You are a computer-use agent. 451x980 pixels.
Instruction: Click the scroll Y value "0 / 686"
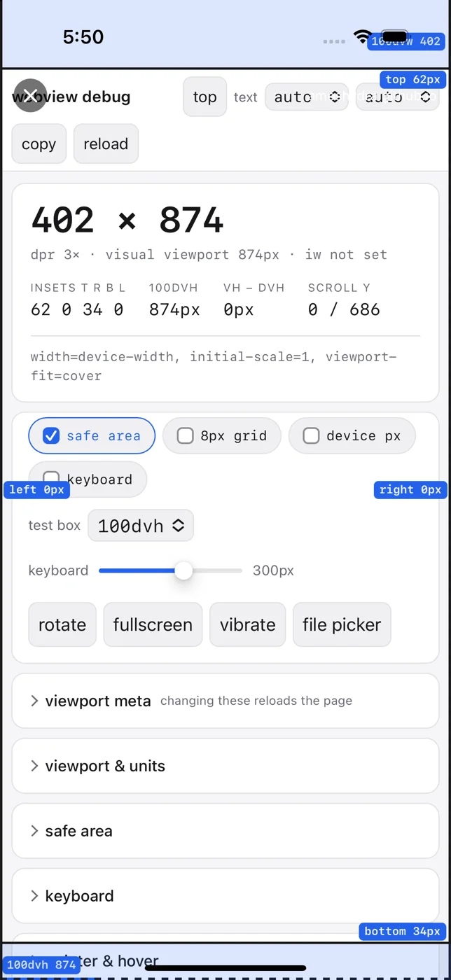344,309
